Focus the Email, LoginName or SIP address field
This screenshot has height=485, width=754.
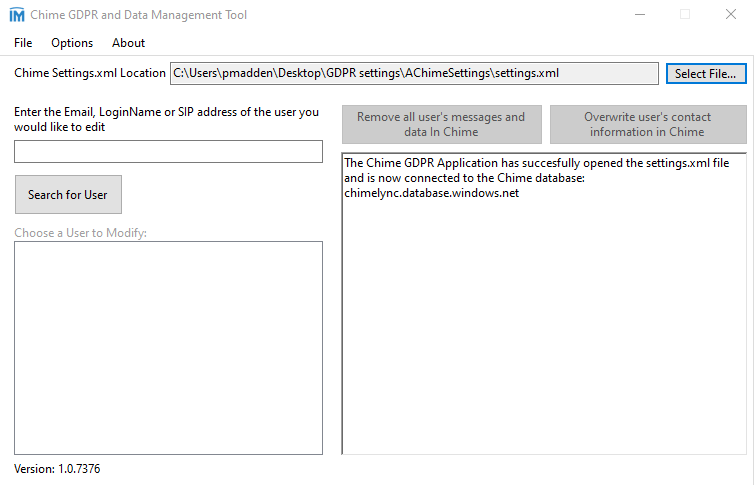[168, 151]
